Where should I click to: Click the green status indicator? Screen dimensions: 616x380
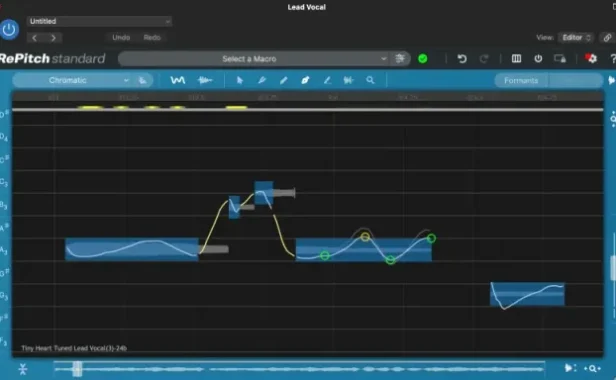[x=423, y=59]
